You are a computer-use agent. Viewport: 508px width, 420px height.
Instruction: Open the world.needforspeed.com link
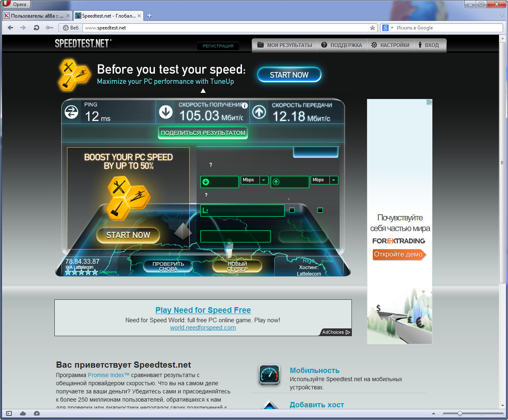pyautogui.click(x=203, y=328)
